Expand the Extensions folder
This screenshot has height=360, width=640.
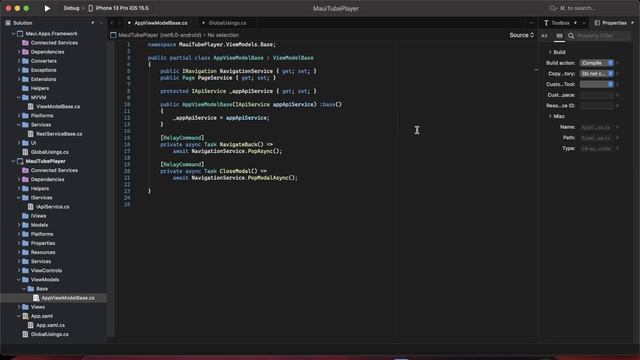(x=19, y=79)
